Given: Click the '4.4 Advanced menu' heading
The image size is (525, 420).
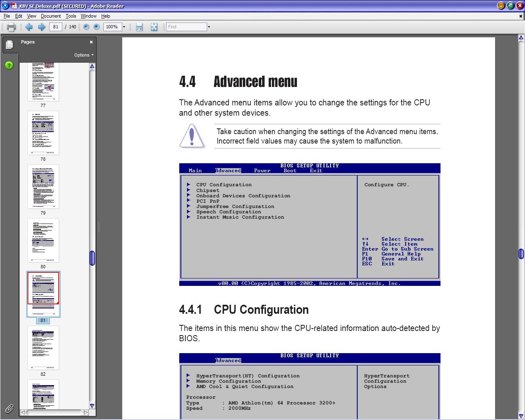Looking at the screenshot, I should pyautogui.click(x=238, y=82).
